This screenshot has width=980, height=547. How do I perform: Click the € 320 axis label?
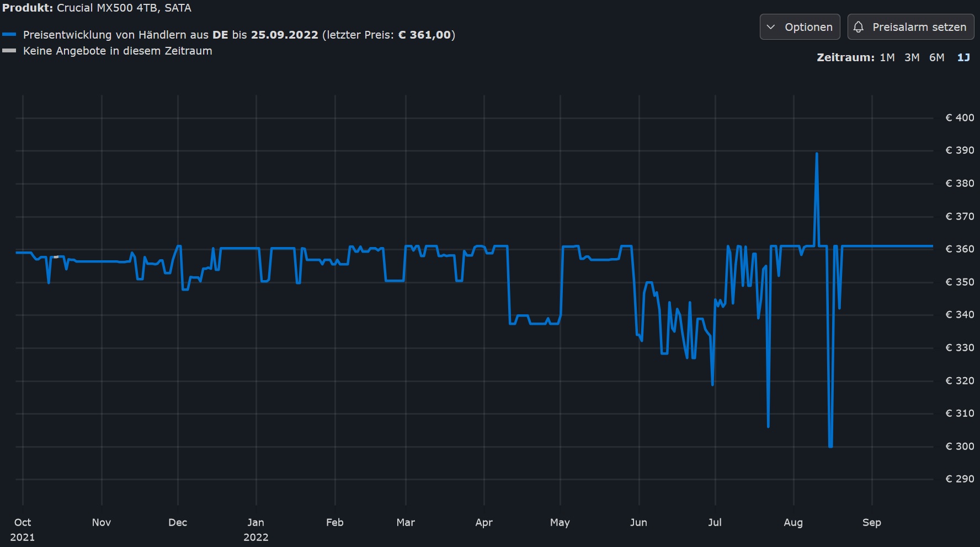960,380
